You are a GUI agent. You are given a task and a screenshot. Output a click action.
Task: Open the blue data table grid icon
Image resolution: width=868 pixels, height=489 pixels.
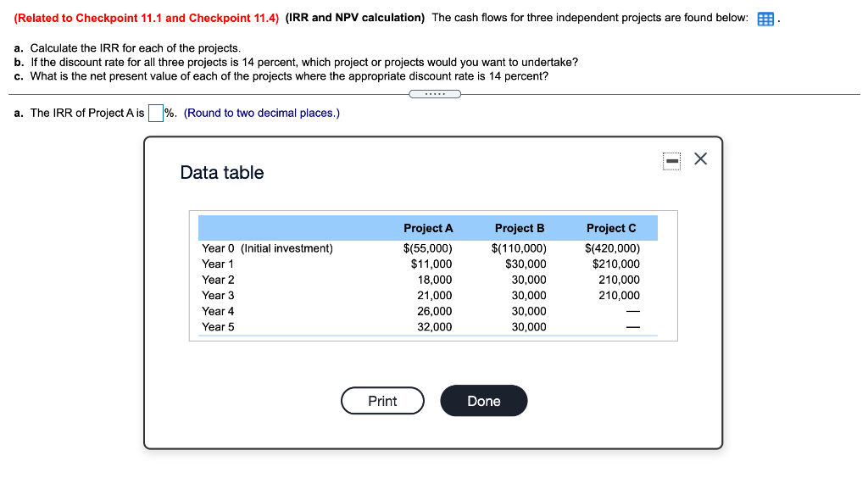[x=765, y=18]
